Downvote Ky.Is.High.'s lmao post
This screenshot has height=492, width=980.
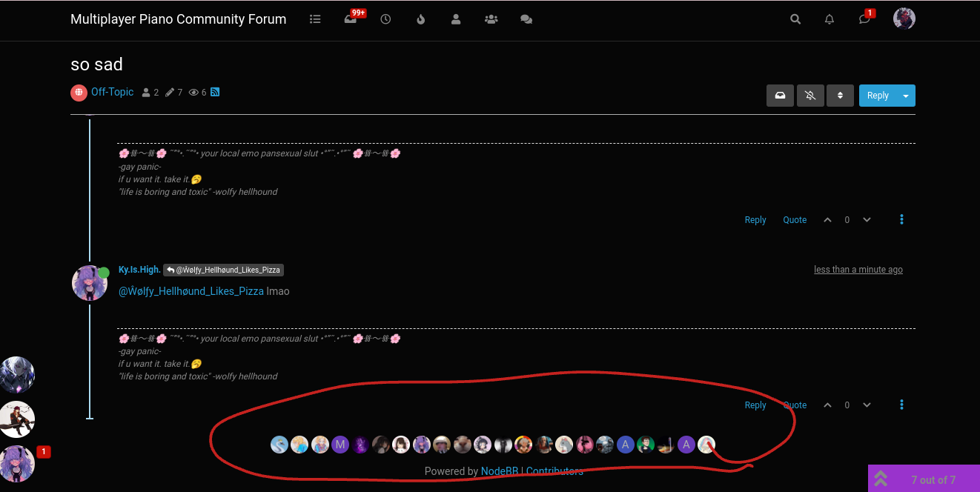click(x=867, y=405)
